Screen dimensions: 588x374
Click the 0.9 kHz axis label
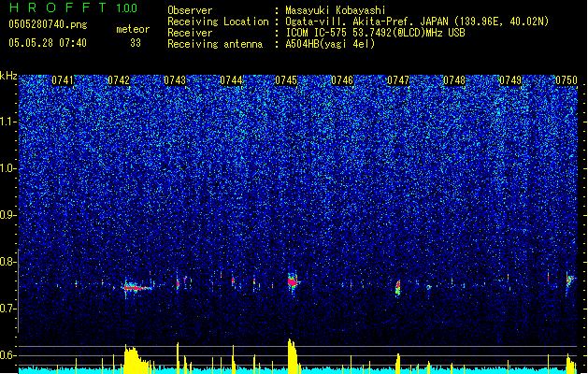[x=7, y=215]
